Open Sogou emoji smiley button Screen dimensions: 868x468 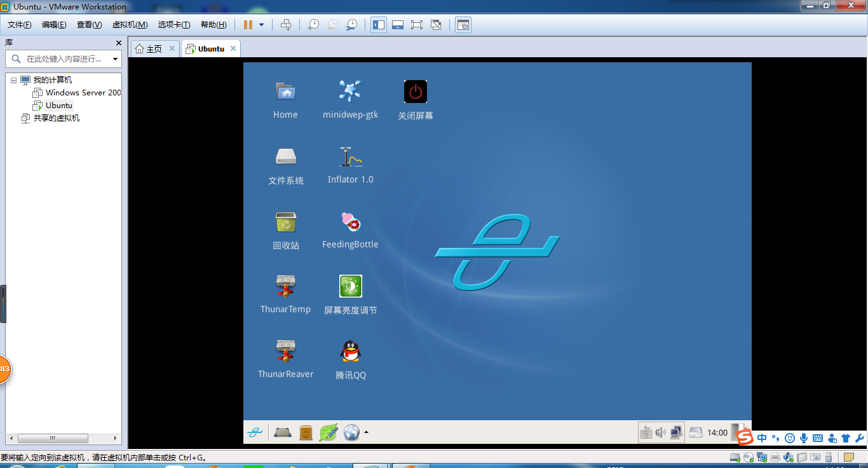[x=790, y=438]
